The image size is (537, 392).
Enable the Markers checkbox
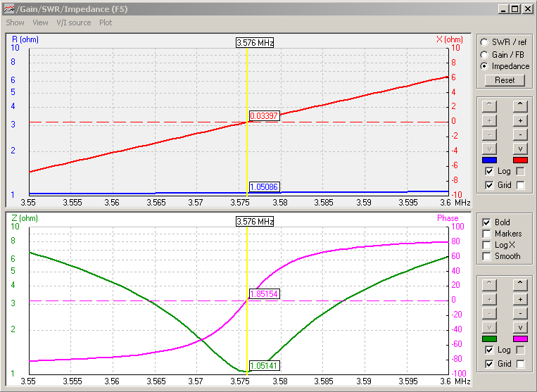pos(487,234)
